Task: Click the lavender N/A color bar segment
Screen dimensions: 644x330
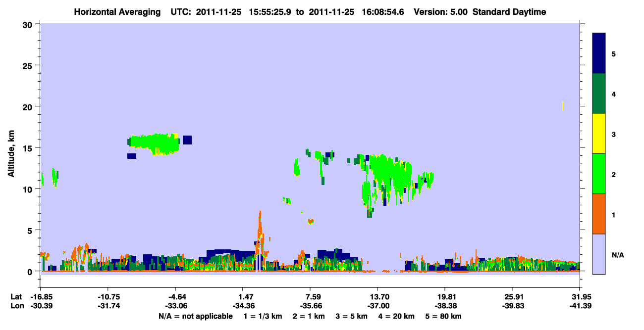Action: [599, 254]
